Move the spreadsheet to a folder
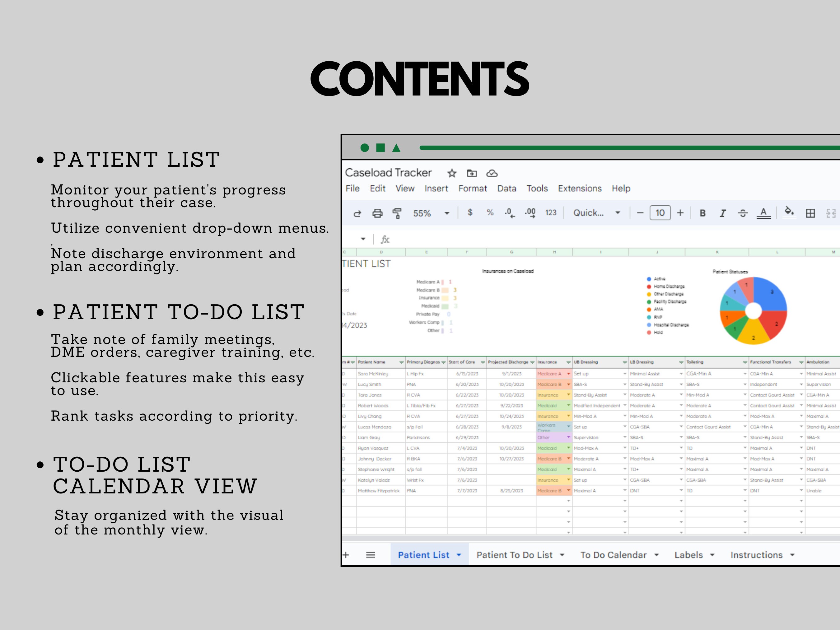Image resolution: width=840 pixels, height=630 pixels. click(472, 173)
